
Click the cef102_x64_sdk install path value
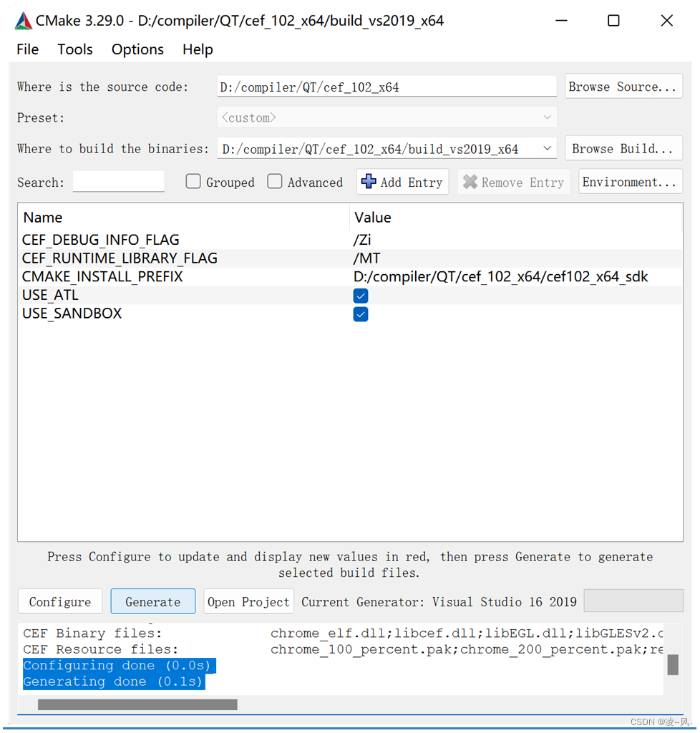point(500,277)
